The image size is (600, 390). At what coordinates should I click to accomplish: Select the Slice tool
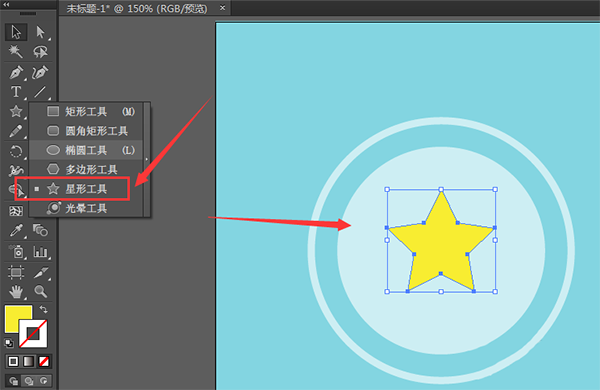(40, 273)
